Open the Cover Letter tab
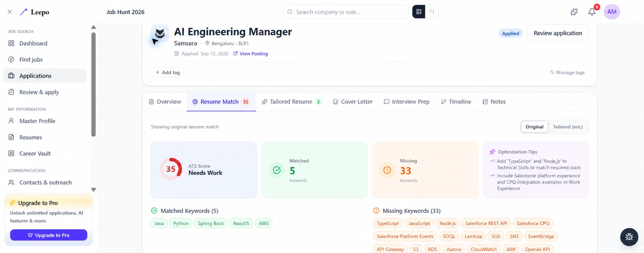Viewport: 644px width, 253px height. coord(353,102)
